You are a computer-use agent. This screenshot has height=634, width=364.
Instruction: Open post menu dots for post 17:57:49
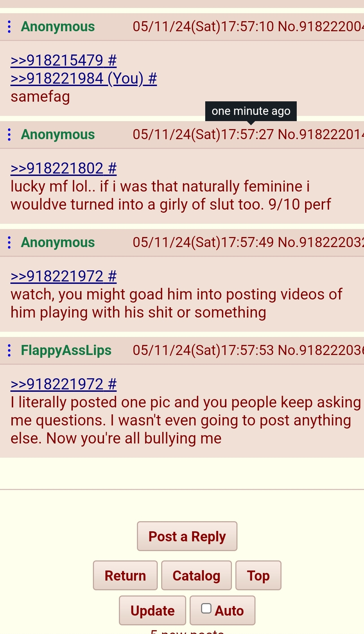[x=9, y=243]
